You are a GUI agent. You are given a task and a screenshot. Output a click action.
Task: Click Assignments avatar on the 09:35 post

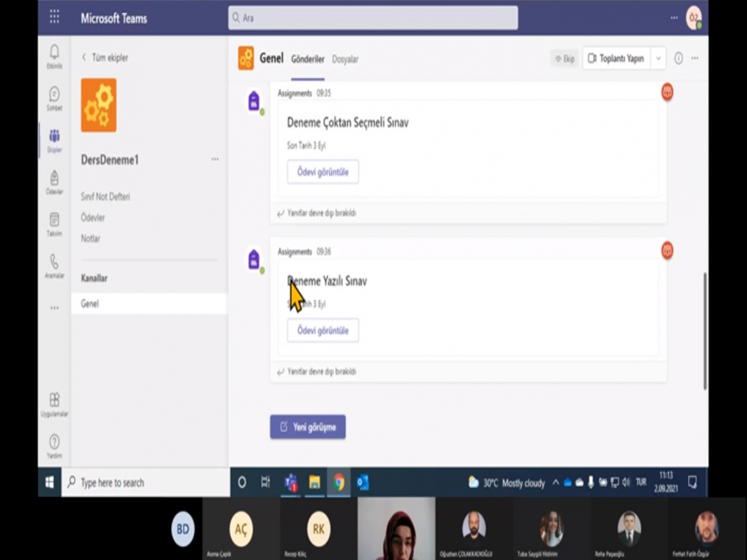[254, 101]
